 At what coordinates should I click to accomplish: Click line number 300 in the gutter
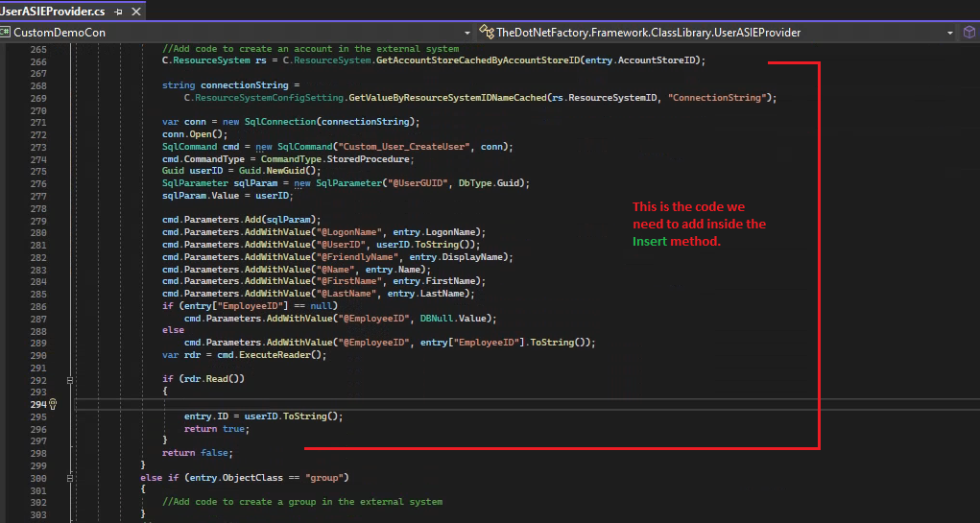click(x=38, y=478)
